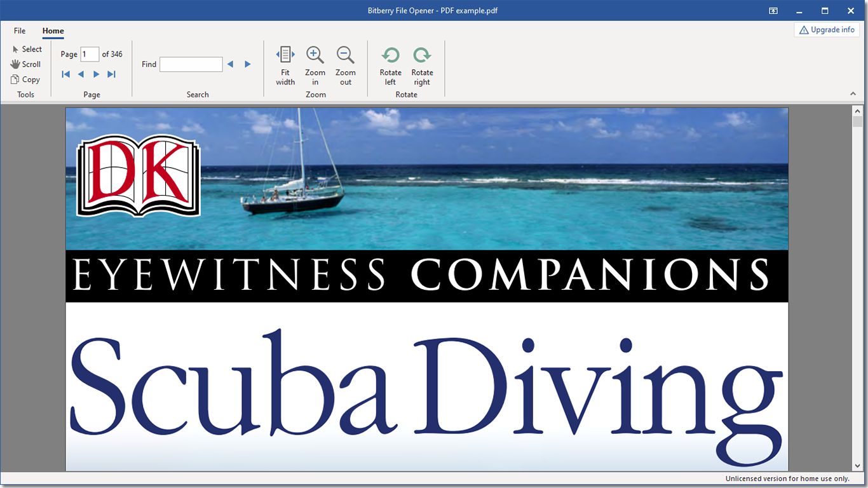Close the Bitberry File Opener window
The image size is (868, 488).
pos(851,11)
